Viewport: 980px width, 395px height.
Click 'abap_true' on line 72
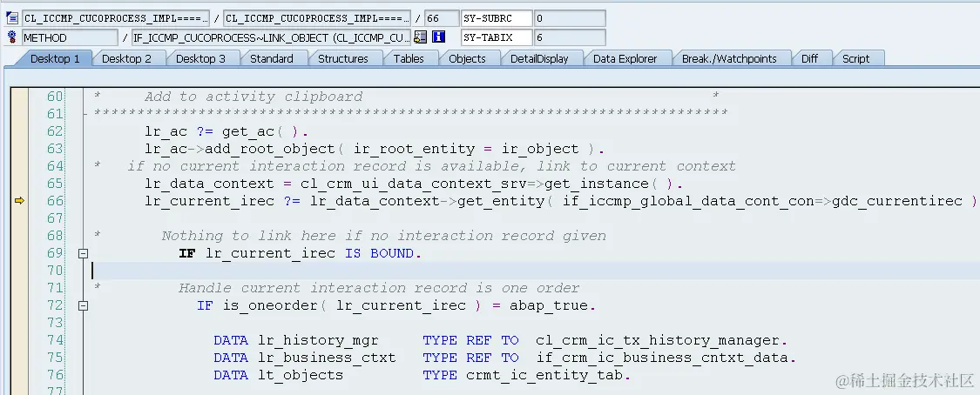tap(548, 305)
